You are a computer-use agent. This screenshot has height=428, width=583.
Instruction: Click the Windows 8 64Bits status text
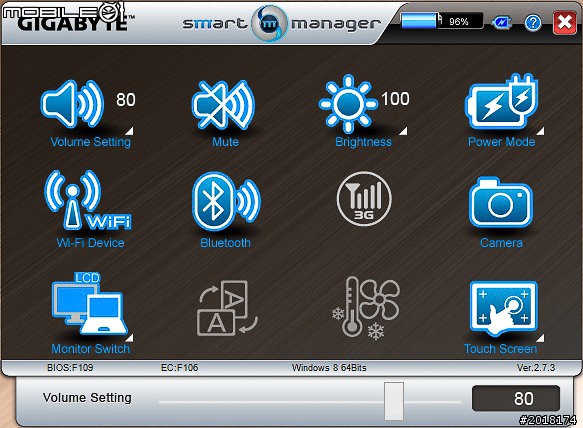tap(329, 368)
